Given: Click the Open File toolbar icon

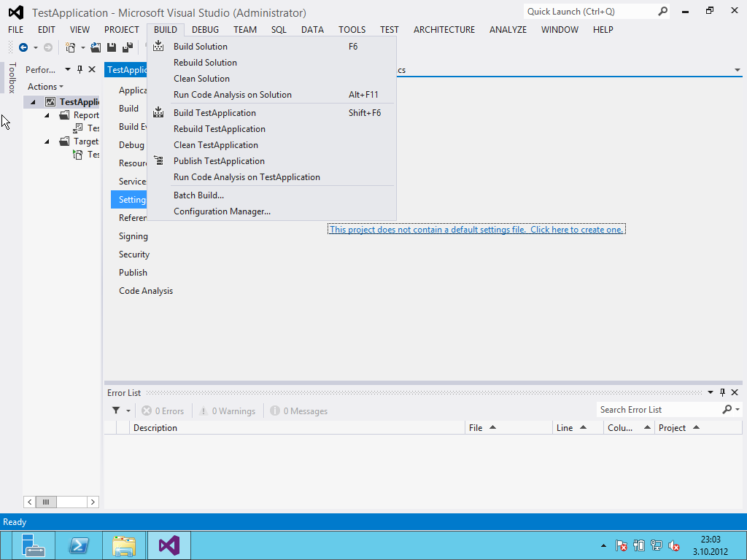Looking at the screenshot, I should [x=96, y=47].
